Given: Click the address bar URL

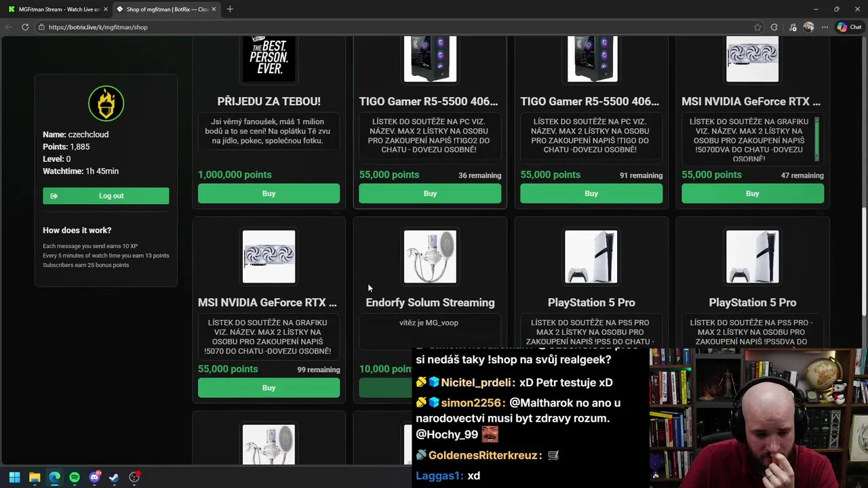Looking at the screenshot, I should tap(98, 27).
